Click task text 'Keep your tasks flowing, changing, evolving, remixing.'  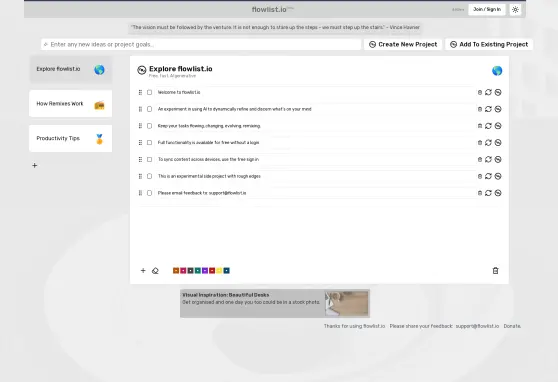click(209, 126)
